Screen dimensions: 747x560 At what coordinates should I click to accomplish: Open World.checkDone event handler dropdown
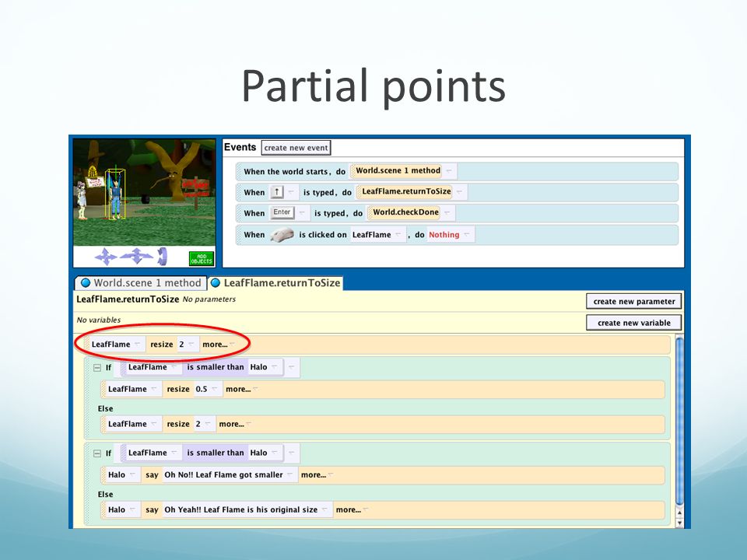pyautogui.click(x=447, y=212)
